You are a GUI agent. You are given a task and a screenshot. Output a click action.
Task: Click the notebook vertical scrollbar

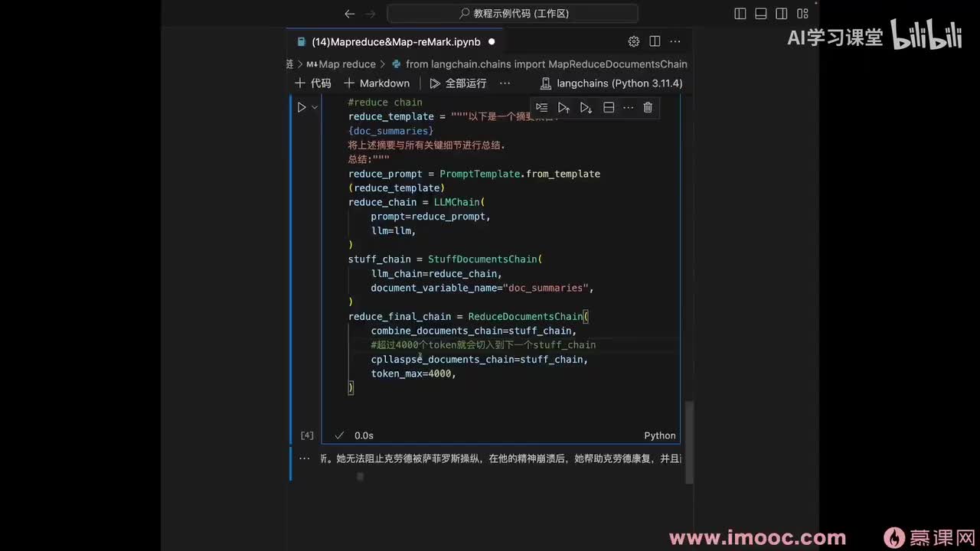(689, 441)
